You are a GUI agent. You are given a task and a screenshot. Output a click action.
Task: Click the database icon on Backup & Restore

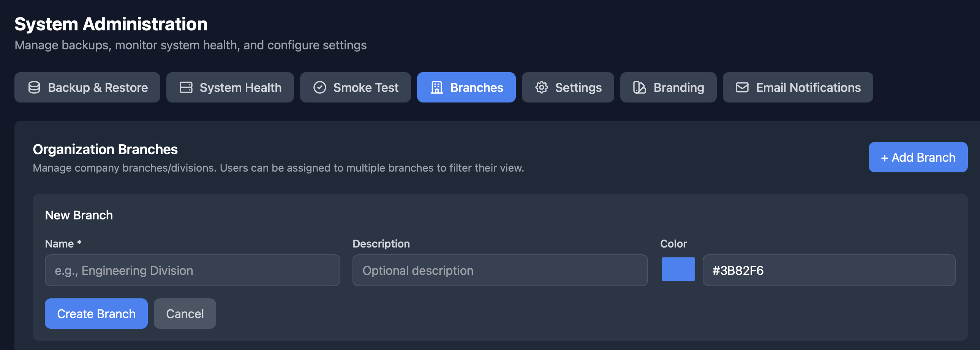click(34, 87)
